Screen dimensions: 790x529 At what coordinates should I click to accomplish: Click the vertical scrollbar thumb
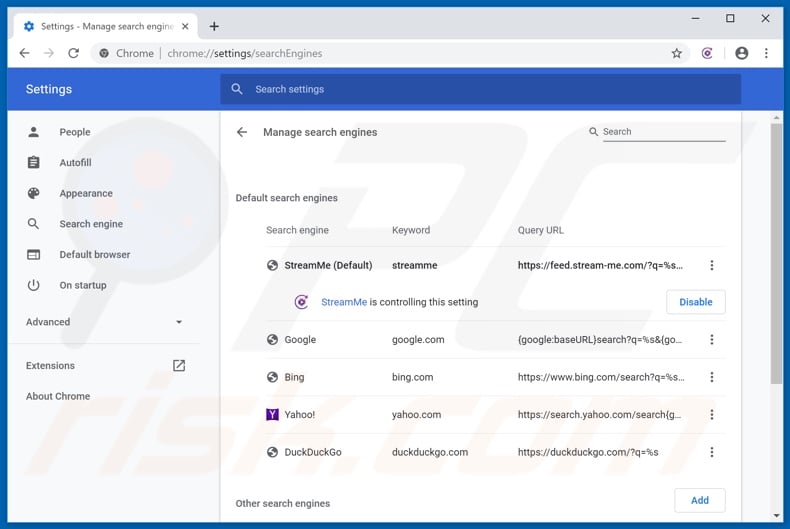pos(776,254)
